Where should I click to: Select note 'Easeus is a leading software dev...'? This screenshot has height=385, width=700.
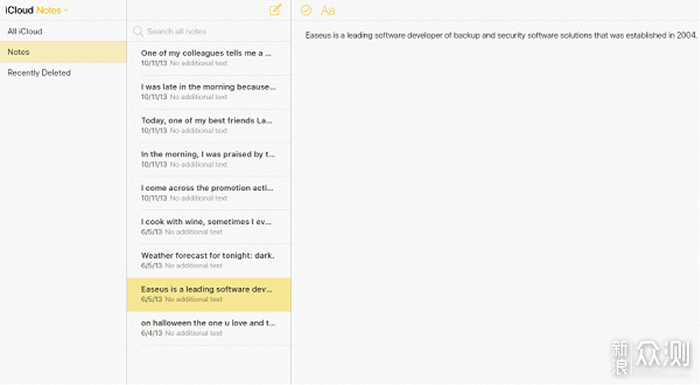(209, 294)
